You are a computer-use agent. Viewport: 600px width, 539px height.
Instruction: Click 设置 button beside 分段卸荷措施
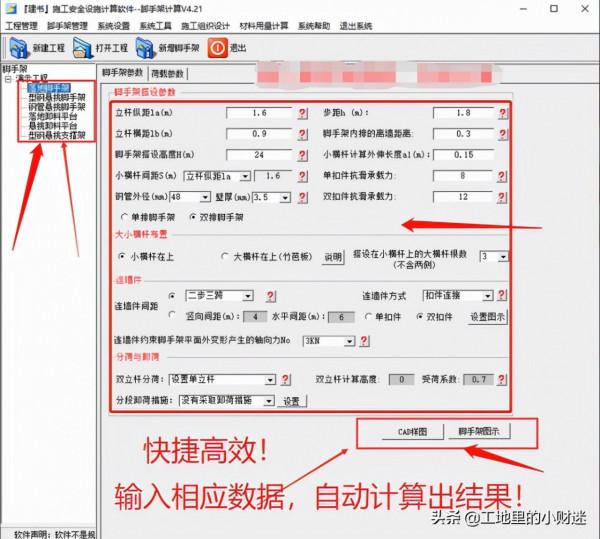[292, 401]
